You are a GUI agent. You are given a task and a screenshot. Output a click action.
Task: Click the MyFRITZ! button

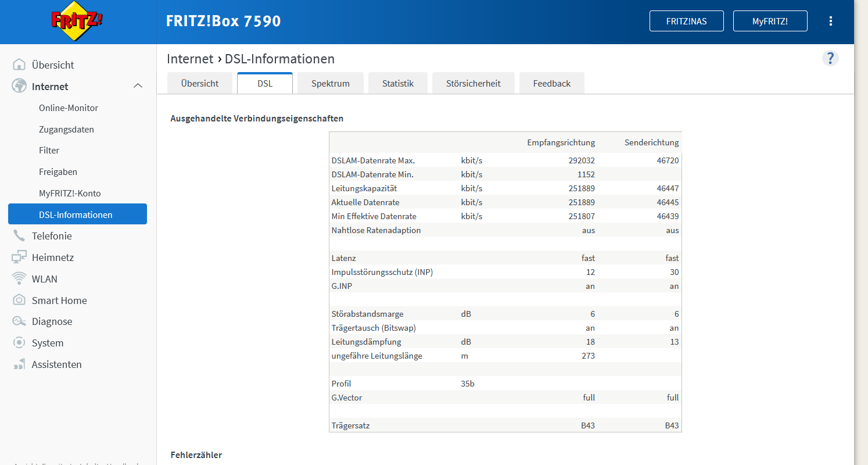coord(770,21)
